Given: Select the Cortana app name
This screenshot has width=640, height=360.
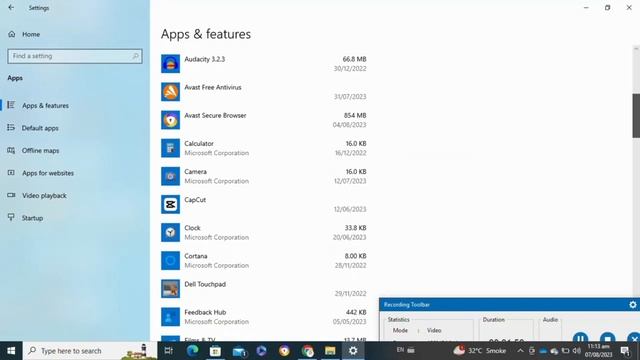Looking at the screenshot, I should pos(196,256).
